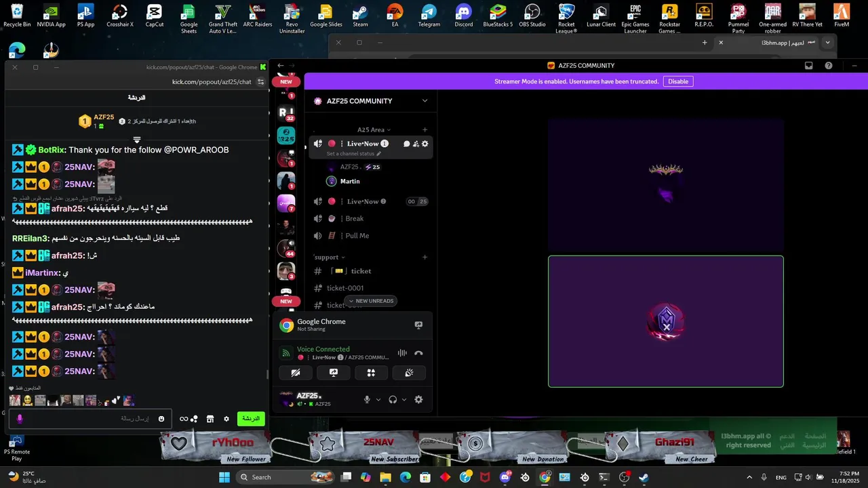The height and width of the screenshot is (488, 868).
Task: Expand the AZF25 COMMUNITY server menu
Action: click(x=425, y=101)
